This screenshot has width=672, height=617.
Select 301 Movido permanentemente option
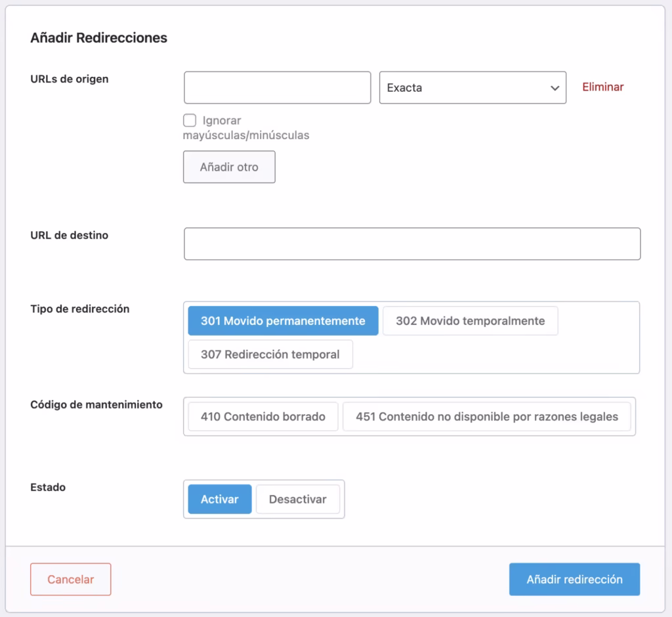(x=283, y=321)
